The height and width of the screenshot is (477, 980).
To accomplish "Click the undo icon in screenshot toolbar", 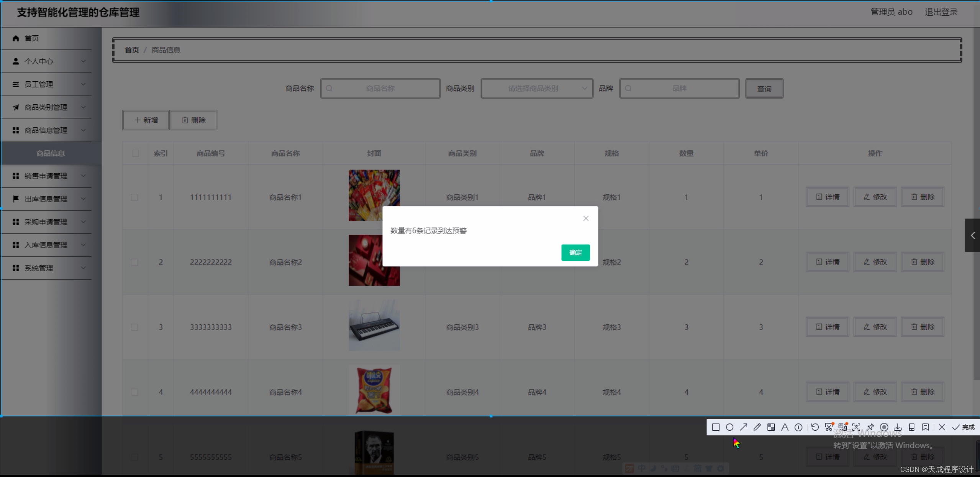I will [x=815, y=427].
